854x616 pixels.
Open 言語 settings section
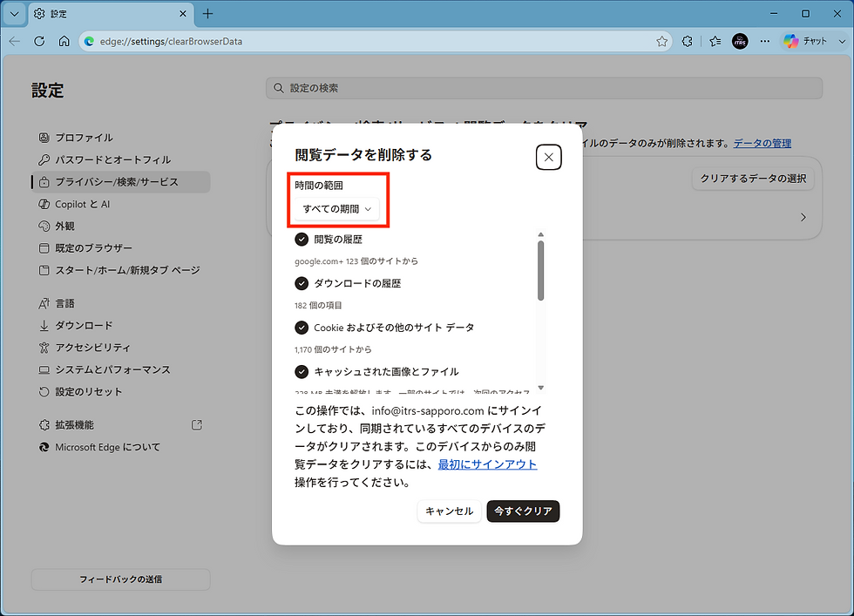[121, 303]
